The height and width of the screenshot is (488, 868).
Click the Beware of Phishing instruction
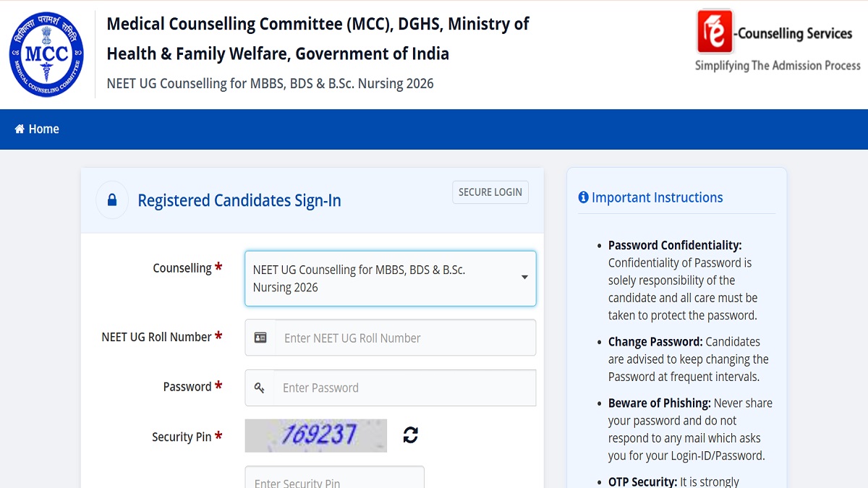click(x=690, y=429)
